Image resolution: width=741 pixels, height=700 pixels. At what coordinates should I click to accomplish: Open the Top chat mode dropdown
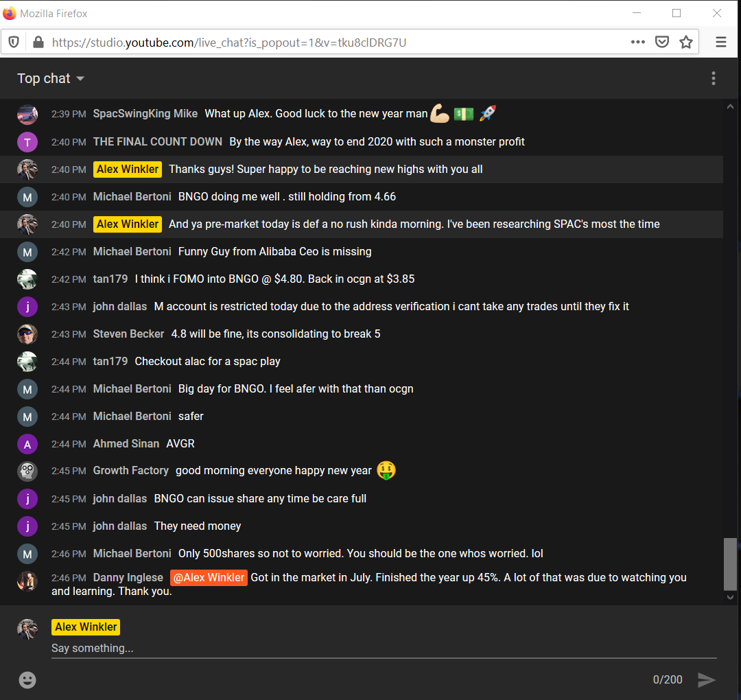pyautogui.click(x=51, y=78)
